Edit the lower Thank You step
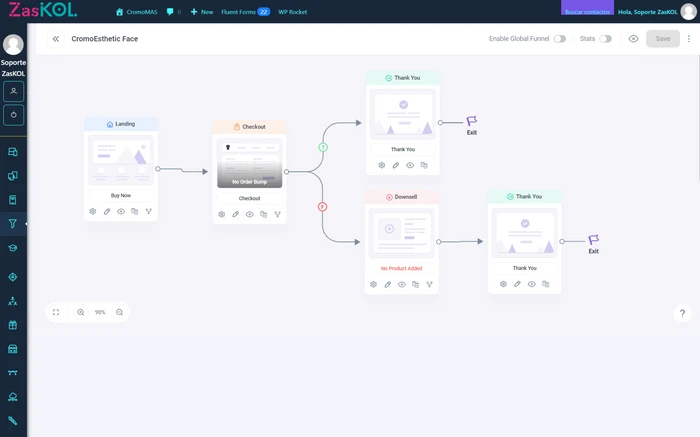Screen dimensions: 700x437 tap(517, 284)
